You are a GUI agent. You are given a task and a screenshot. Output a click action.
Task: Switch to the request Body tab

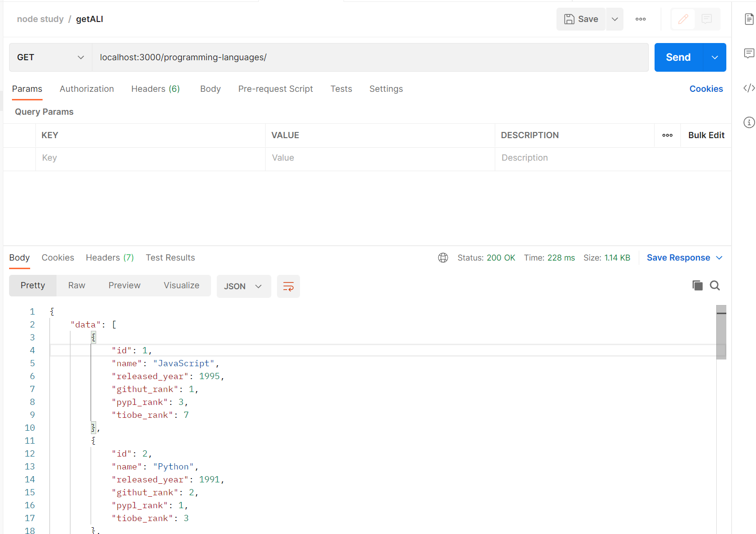210,89
